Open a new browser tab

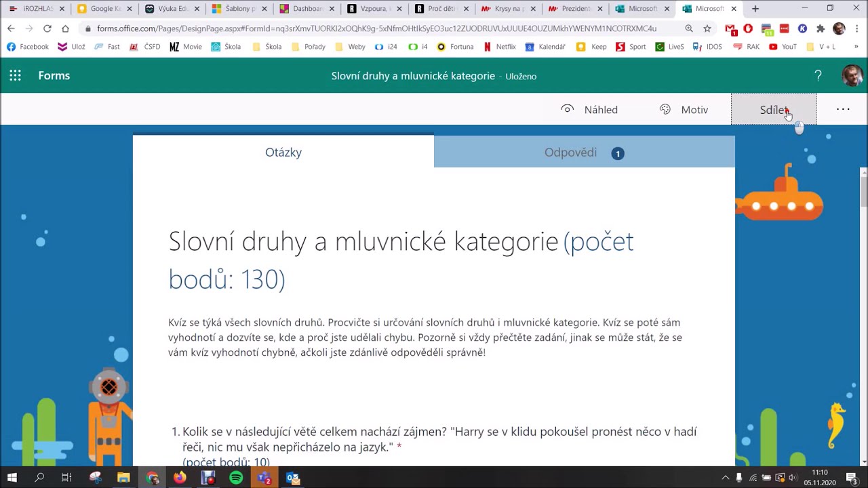(x=755, y=9)
